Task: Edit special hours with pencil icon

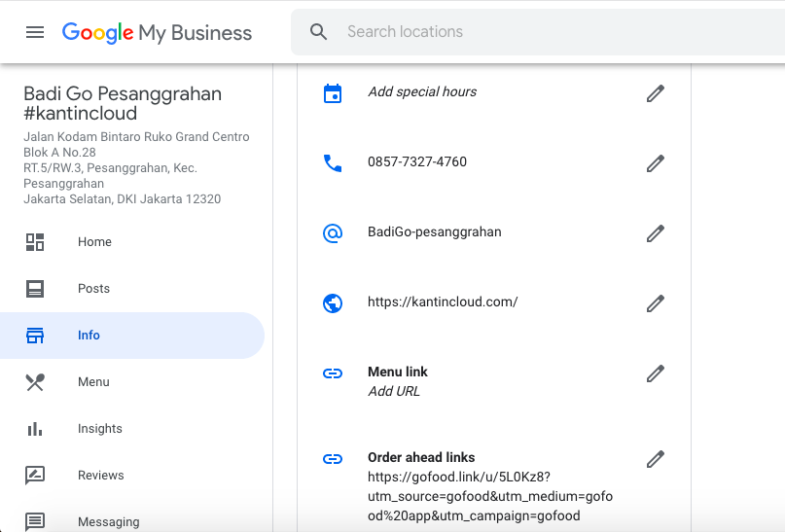Action: pos(656,93)
